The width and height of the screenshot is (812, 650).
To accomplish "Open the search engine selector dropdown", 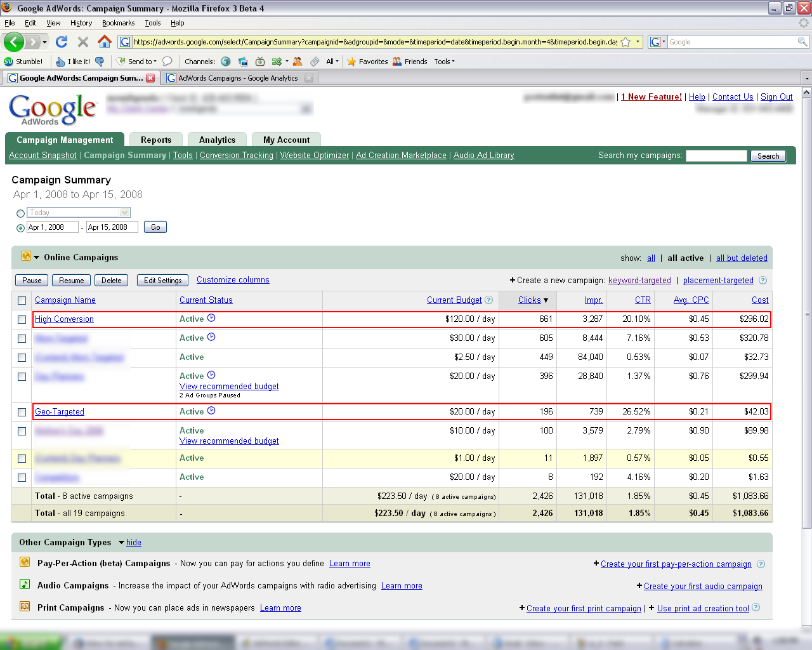I will click(x=658, y=42).
